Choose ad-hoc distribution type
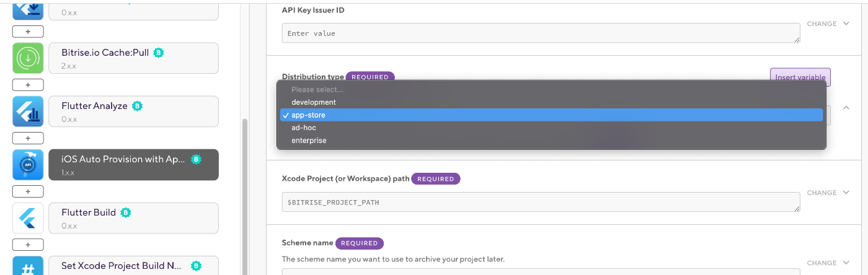Viewport: 868px width, 275px height. pyautogui.click(x=551, y=128)
